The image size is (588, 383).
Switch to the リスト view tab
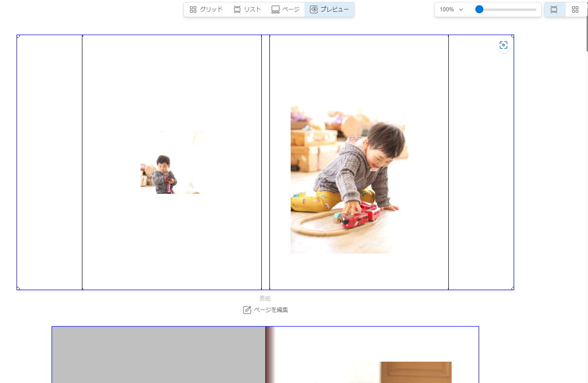point(247,9)
